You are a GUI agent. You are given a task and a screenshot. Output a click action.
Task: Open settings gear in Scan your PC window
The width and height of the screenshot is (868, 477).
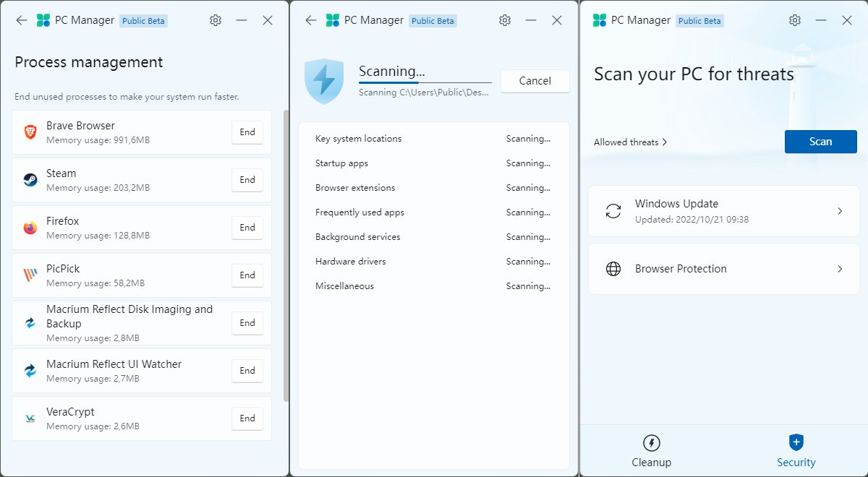795,20
